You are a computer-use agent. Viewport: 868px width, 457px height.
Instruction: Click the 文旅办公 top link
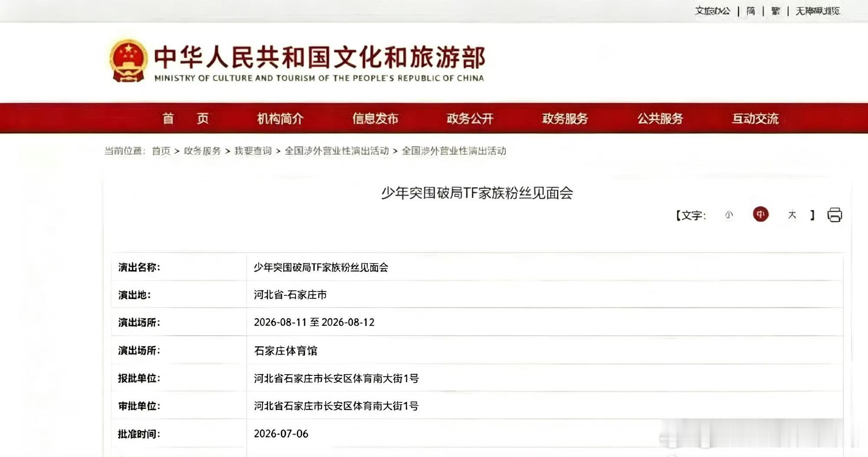click(x=713, y=11)
